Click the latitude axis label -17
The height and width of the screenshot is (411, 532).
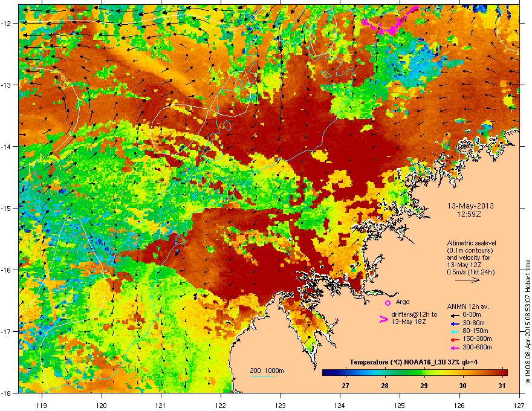coord(7,331)
